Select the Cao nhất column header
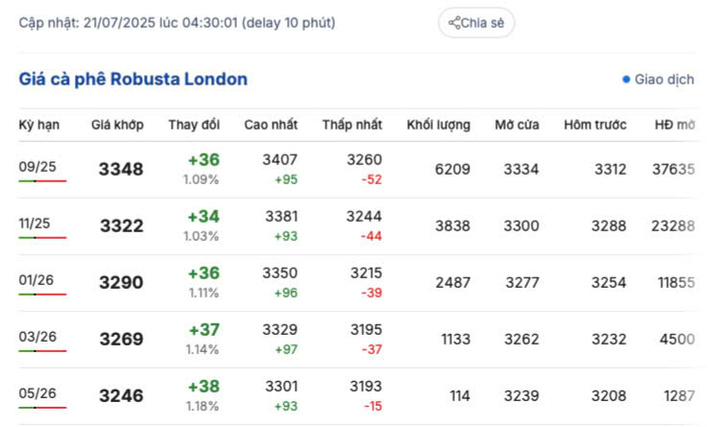Image resolution: width=720 pixels, height=427 pixels. pos(272,125)
